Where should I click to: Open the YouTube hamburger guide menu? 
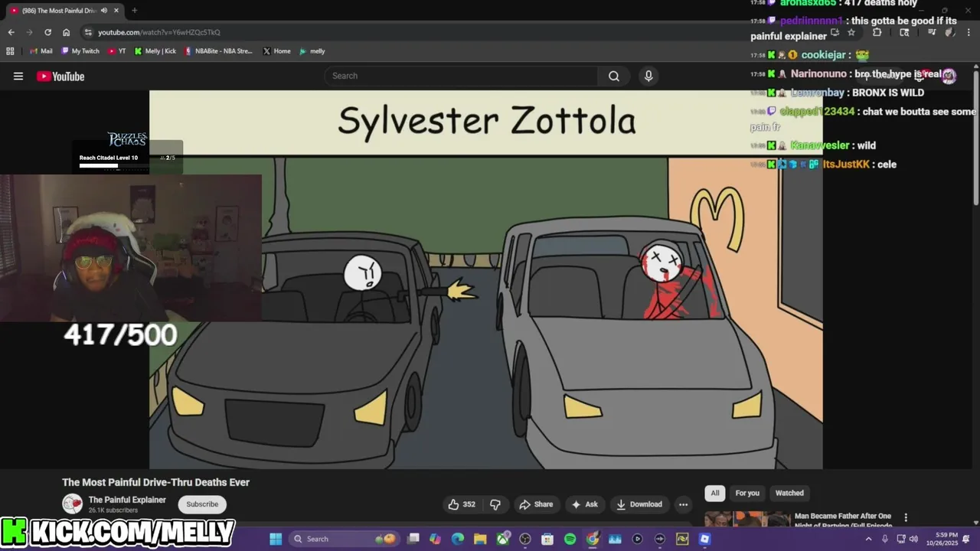18,76
